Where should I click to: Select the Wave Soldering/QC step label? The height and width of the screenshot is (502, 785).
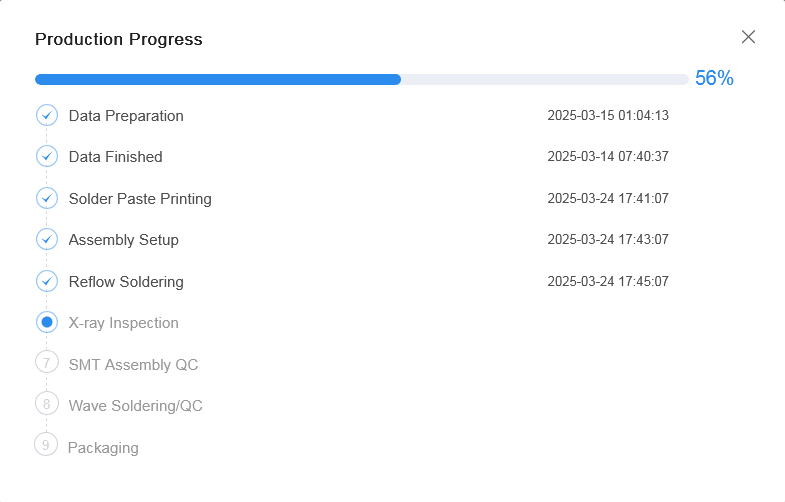tap(136, 405)
